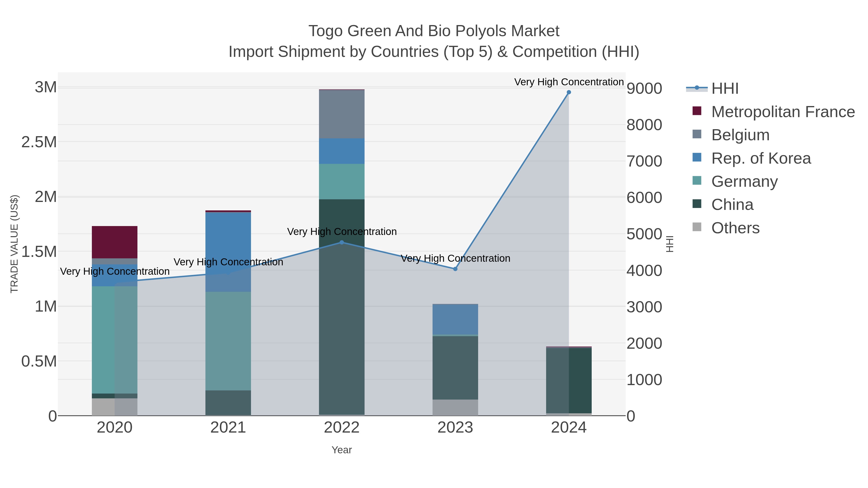Select the 2022 HHI data point
This screenshot has width=868, height=488.
tap(342, 242)
